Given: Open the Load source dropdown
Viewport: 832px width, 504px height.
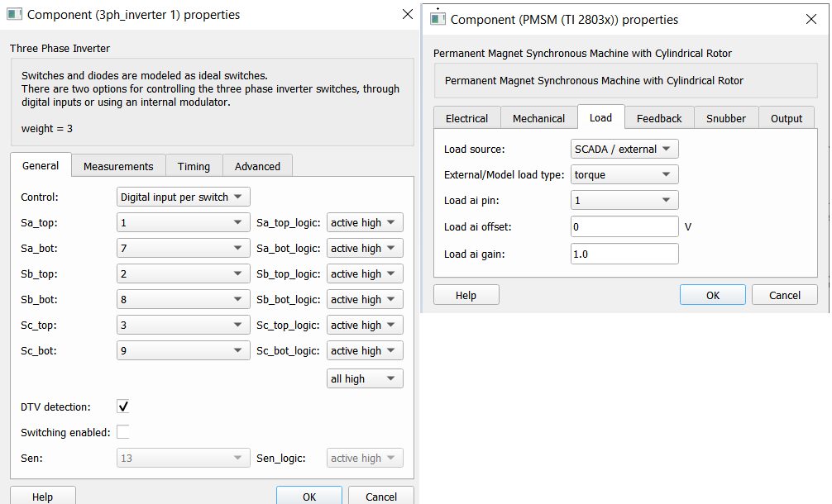Looking at the screenshot, I should pos(624,150).
